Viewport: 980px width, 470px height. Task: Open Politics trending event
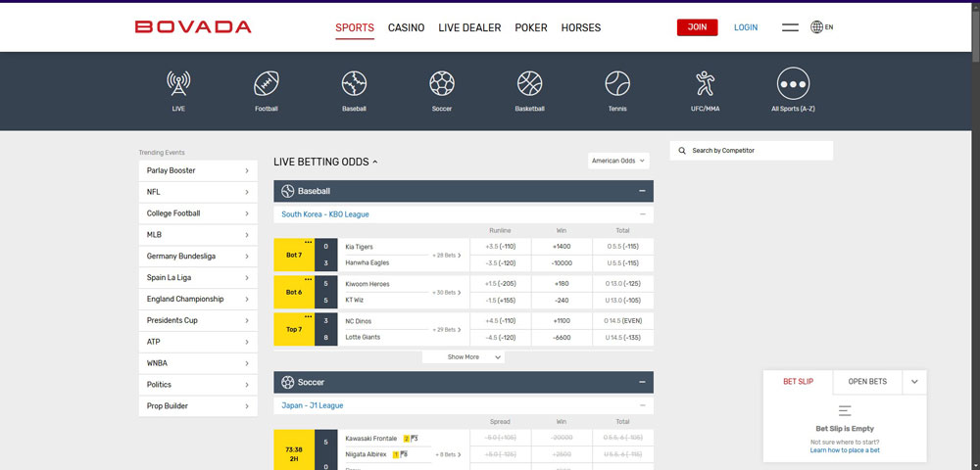pyautogui.click(x=198, y=385)
